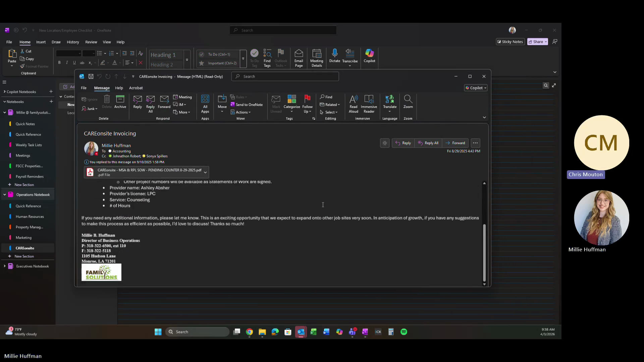Screen dimensions: 644x362
Task: Toggle the dark mode sun icon in message
Action: tap(385, 143)
